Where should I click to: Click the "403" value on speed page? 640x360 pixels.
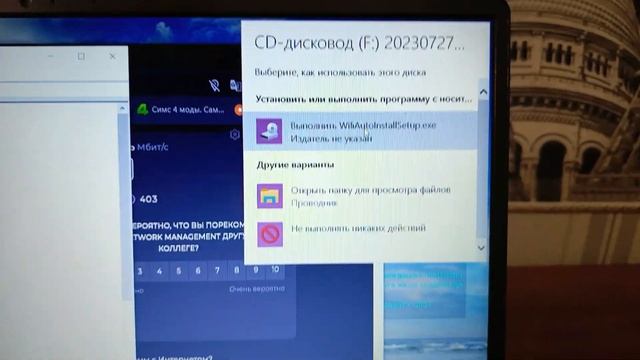tap(149, 199)
